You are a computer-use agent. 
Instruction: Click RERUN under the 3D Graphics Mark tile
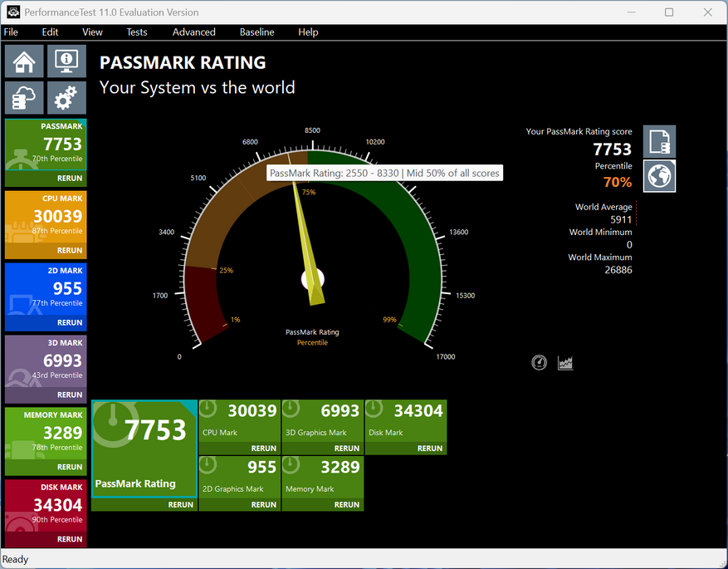tap(347, 449)
